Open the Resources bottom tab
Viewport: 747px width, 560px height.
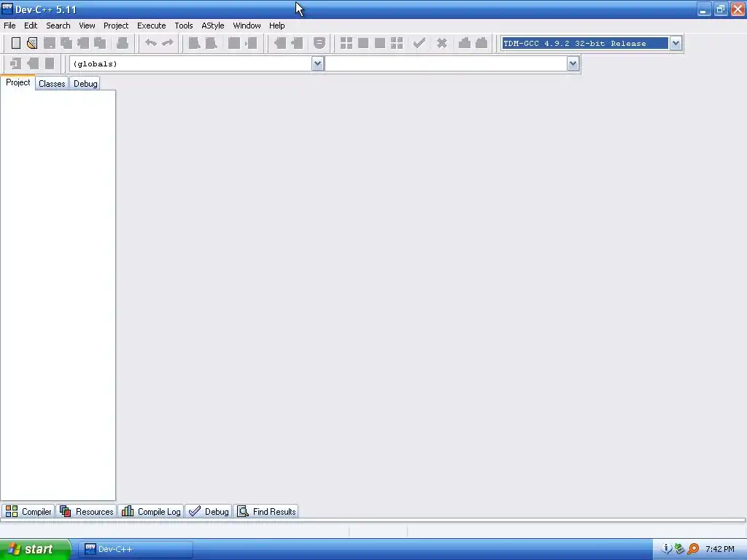click(x=87, y=511)
